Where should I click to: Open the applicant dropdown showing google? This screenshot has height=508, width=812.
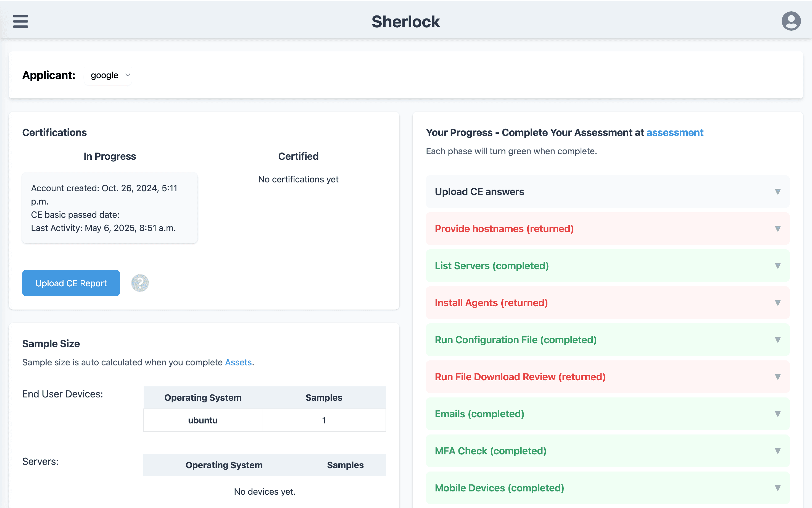point(108,75)
